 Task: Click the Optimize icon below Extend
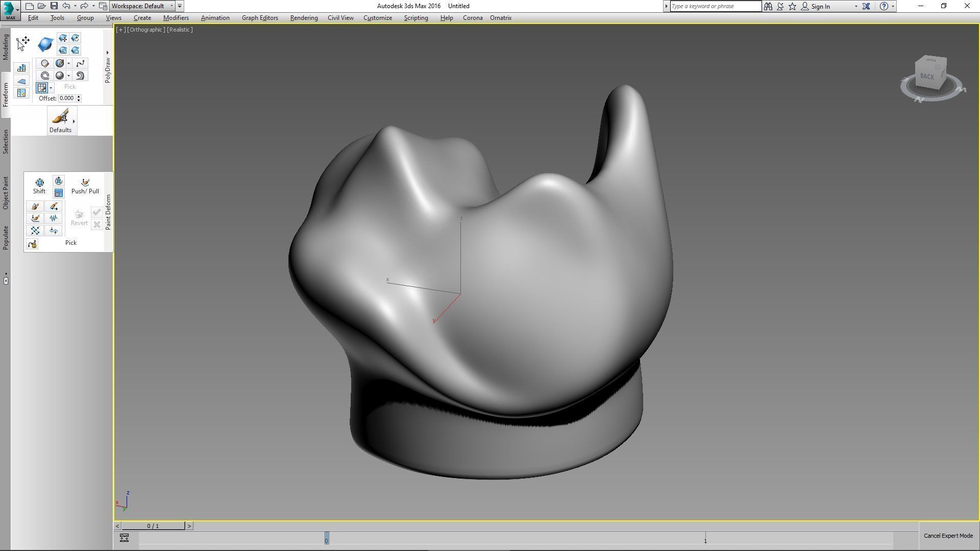[21, 93]
